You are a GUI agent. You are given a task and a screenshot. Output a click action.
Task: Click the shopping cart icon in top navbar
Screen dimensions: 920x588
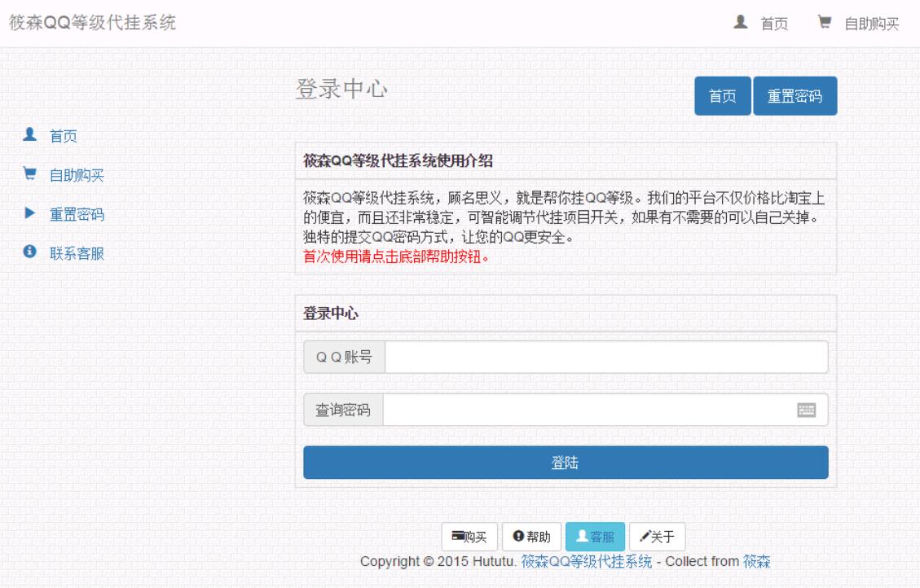tap(825, 22)
